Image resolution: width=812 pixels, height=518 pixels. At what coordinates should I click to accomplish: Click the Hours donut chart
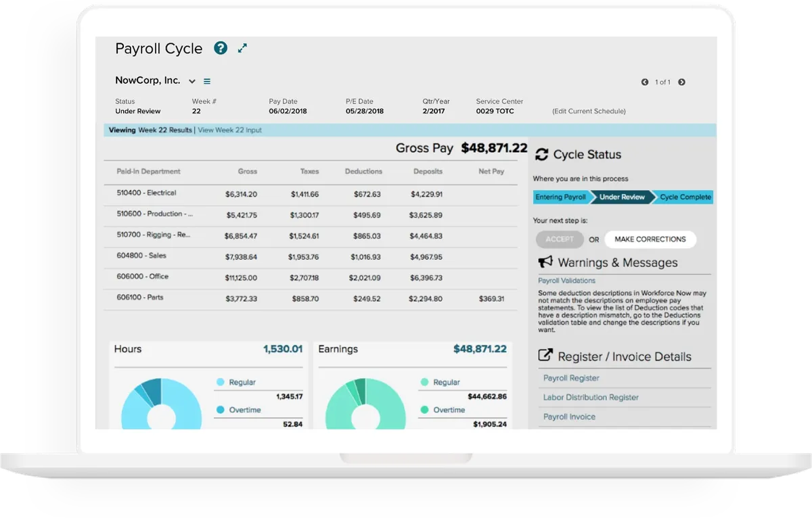point(161,404)
